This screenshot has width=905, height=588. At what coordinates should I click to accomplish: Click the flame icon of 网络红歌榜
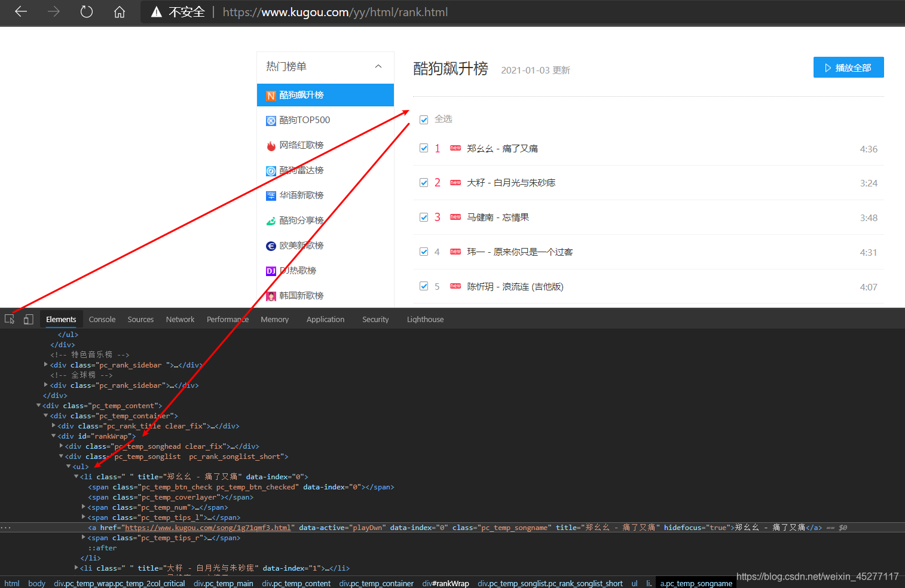[271, 146]
